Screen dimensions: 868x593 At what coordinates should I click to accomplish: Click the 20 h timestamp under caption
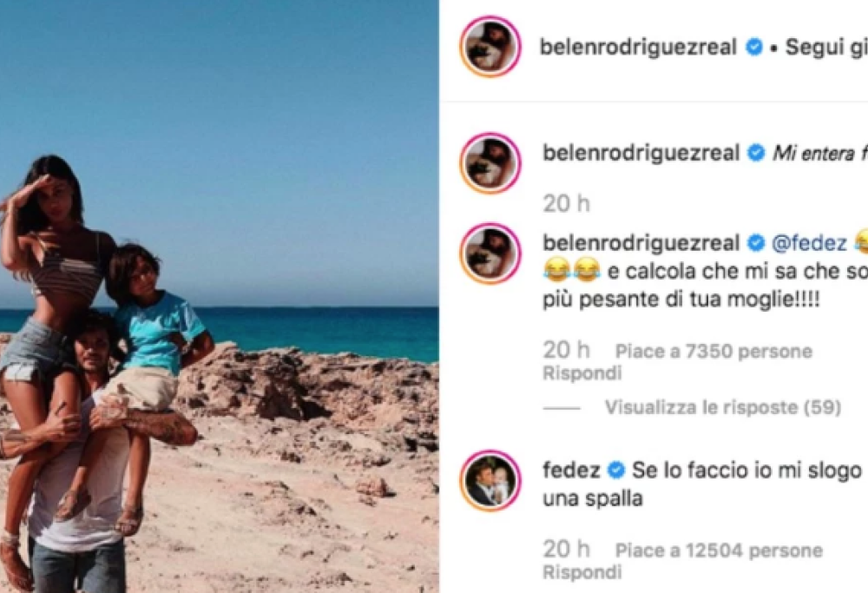coord(566,204)
